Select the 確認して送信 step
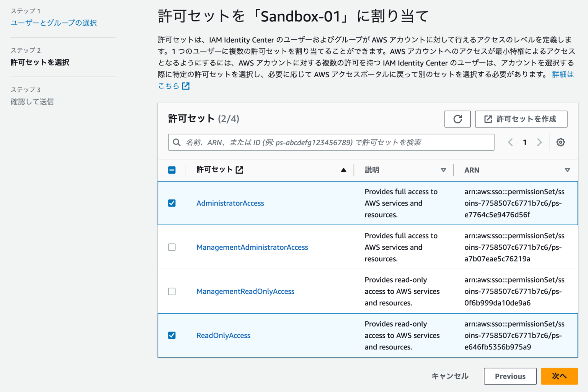The image size is (588, 392). [x=32, y=101]
